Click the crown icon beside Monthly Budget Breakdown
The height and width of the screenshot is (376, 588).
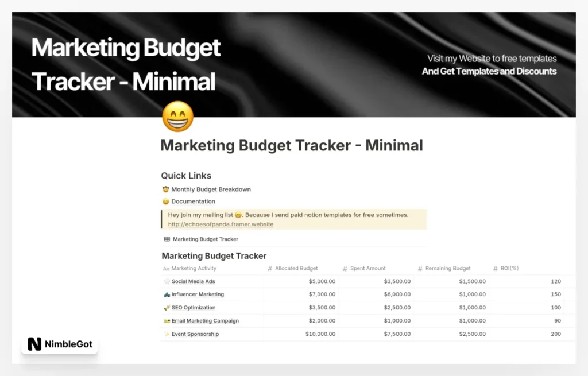coord(165,189)
